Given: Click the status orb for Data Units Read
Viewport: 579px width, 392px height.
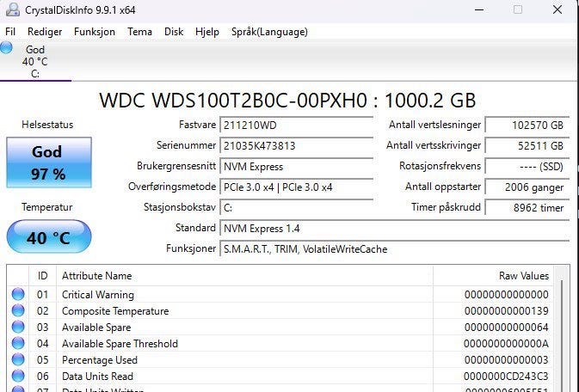Looking at the screenshot, I should point(18,376).
